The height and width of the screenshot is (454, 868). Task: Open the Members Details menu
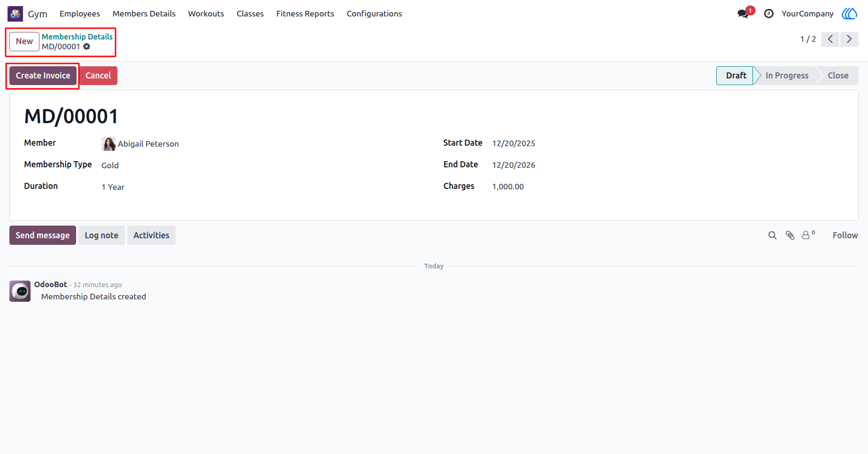(144, 14)
